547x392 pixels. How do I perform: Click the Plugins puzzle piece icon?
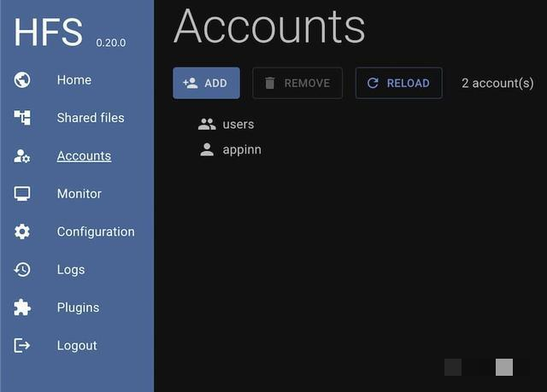(22, 307)
